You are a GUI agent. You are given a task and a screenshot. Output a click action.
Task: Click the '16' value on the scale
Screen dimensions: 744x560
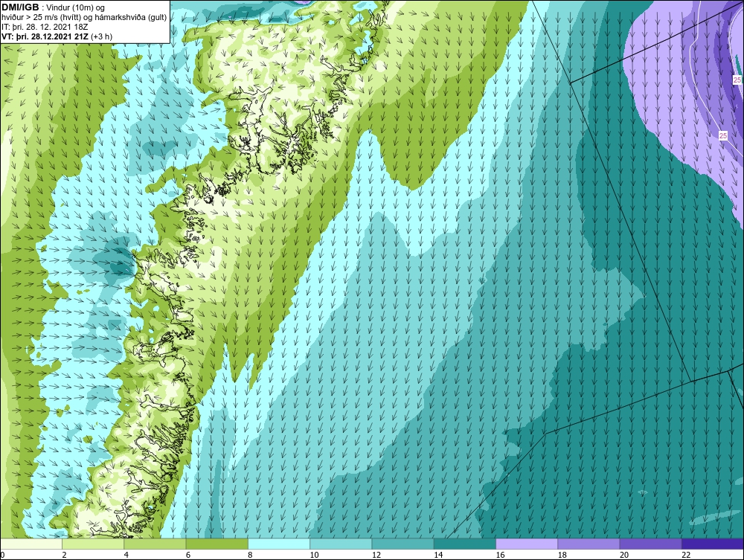(500, 555)
